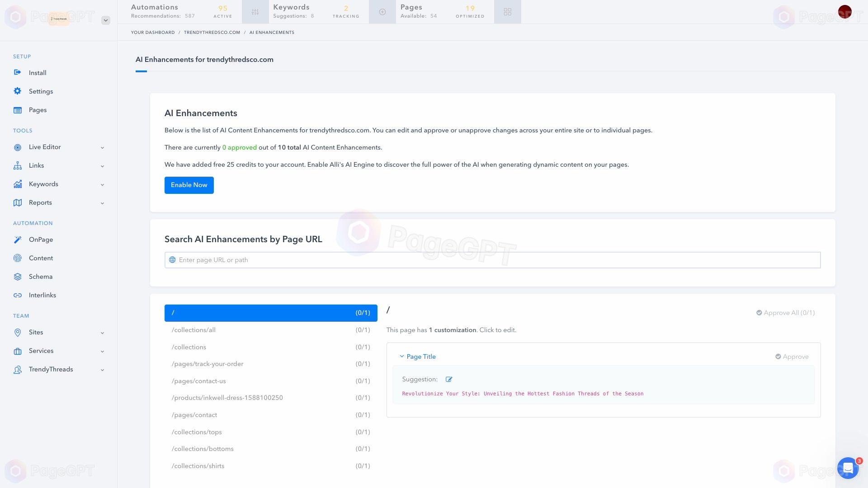
Task: Click the Reports icon in sidebar
Action: click(17, 202)
